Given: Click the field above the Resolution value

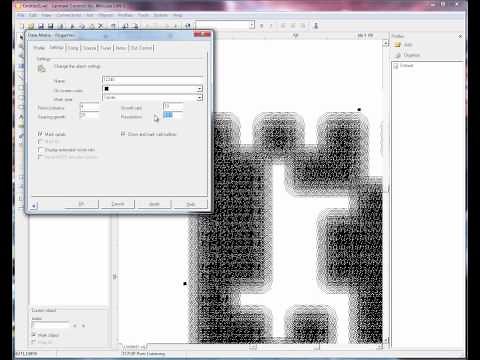Looking at the screenshot, I should [x=173, y=106].
